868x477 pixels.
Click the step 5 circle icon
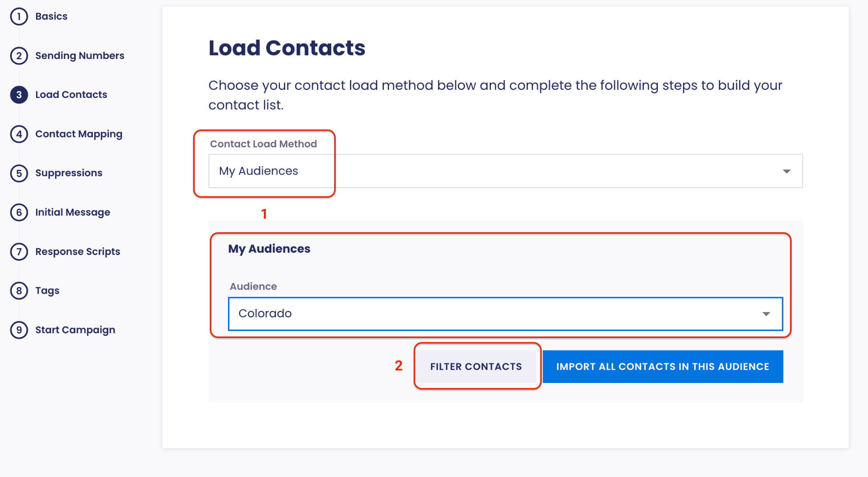point(19,173)
